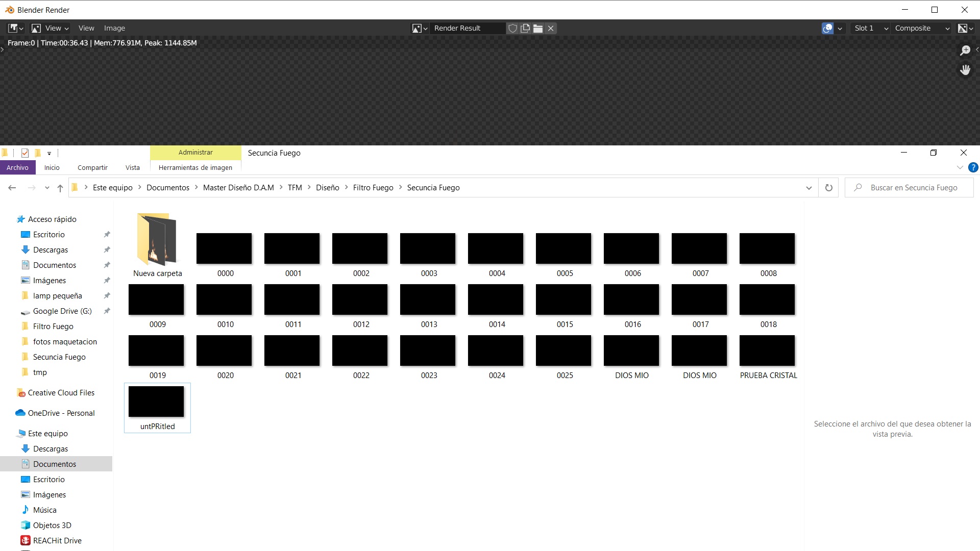Select the PRUEBA CRISTAL thumbnail

(x=767, y=351)
